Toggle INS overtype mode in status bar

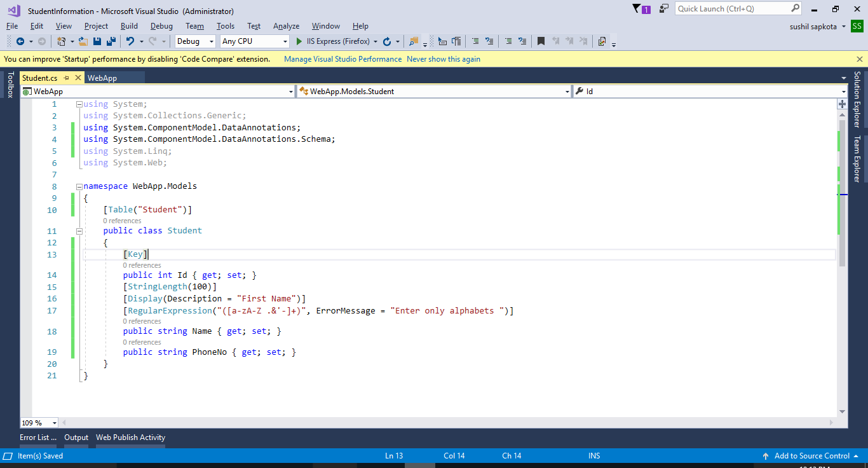coord(593,455)
